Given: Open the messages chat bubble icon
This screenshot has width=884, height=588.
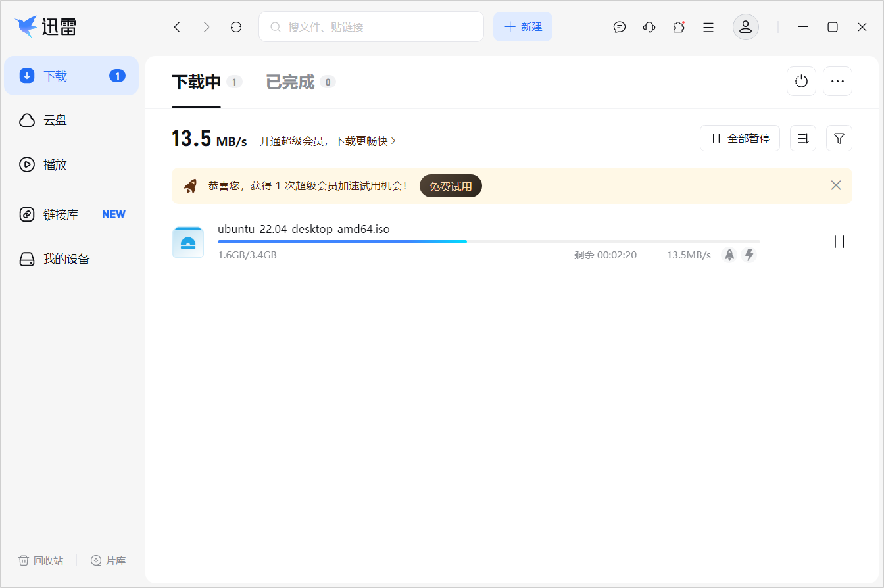Looking at the screenshot, I should pos(620,27).
